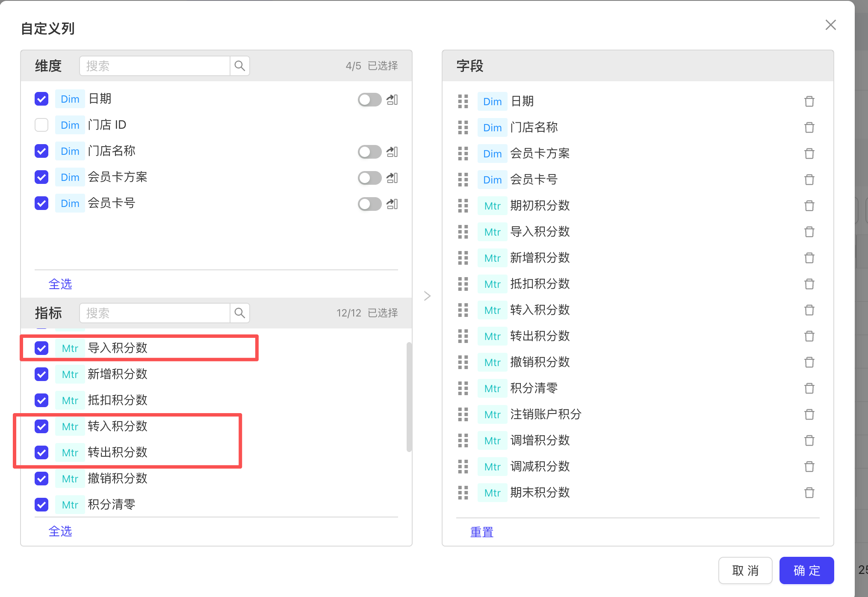
Task: Click 取消 to cancel dialog
Action: click(745, 570)
